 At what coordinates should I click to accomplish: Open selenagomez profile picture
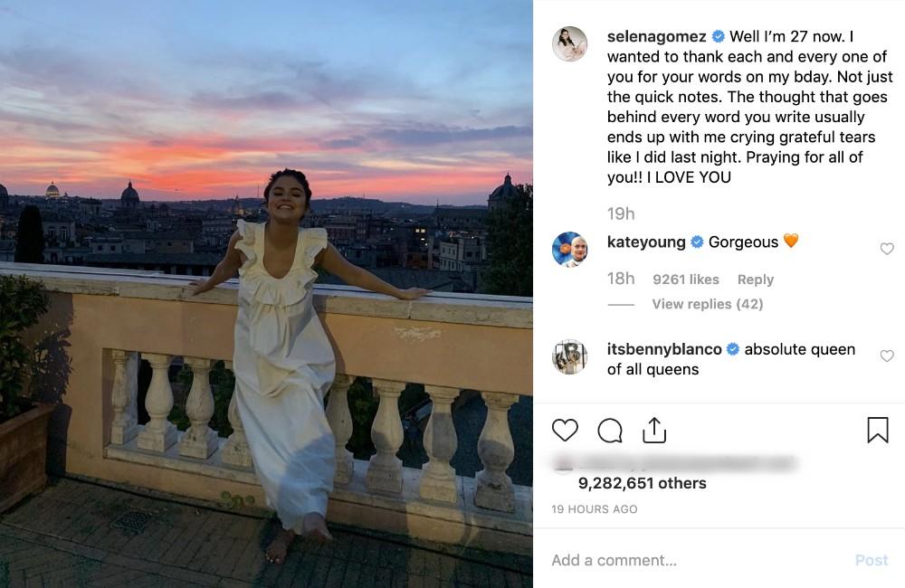570,44
